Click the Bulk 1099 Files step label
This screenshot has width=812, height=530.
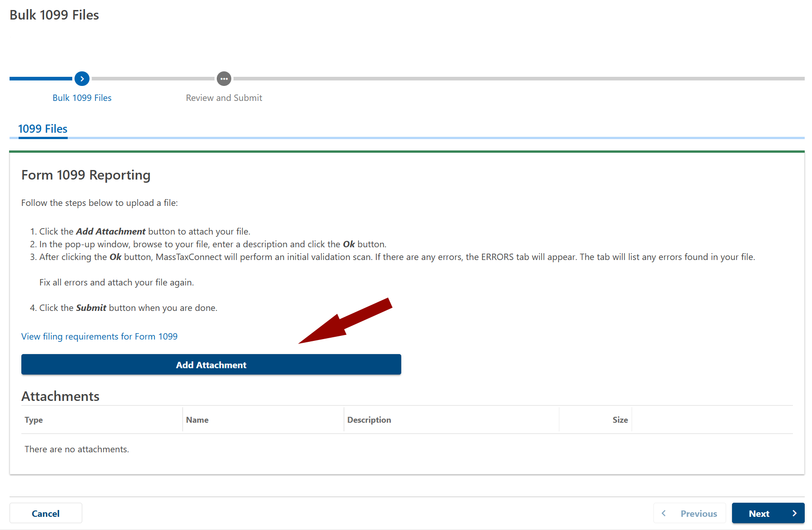82,98
